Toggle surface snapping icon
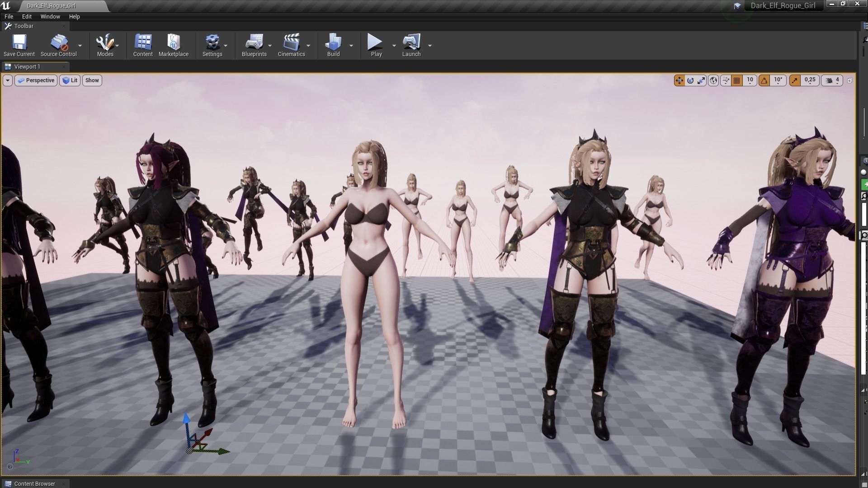 click(x=726, y=80)
